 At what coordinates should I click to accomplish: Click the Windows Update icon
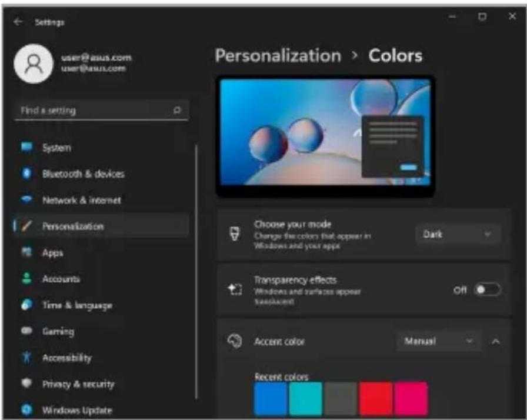pos(26,409)
